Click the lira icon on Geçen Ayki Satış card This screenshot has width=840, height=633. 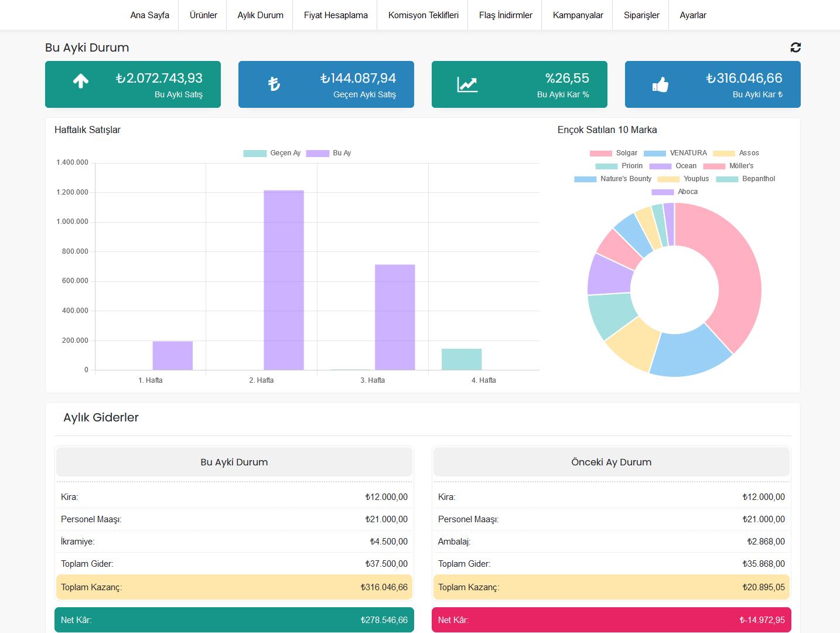(x=274, y=84)
